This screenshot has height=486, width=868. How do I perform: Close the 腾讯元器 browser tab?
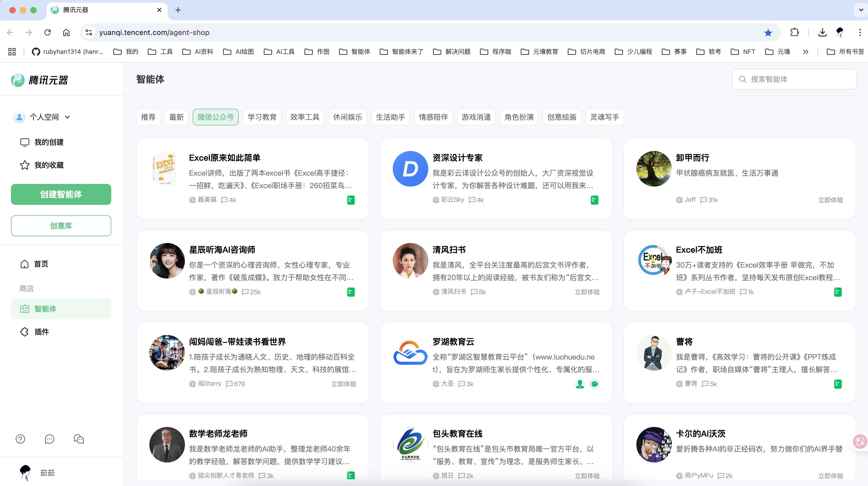pyautogui.click(x=159, y=10)
